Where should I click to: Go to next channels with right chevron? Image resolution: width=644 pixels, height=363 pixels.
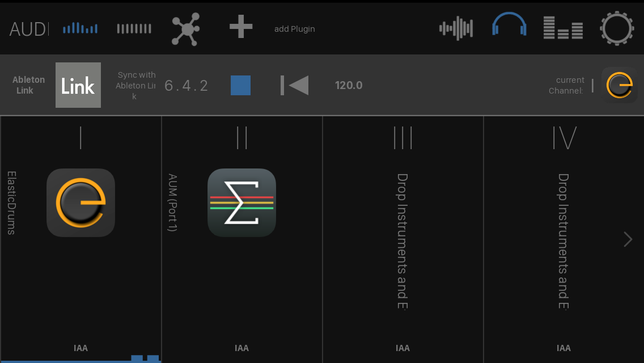click(628, 239)
